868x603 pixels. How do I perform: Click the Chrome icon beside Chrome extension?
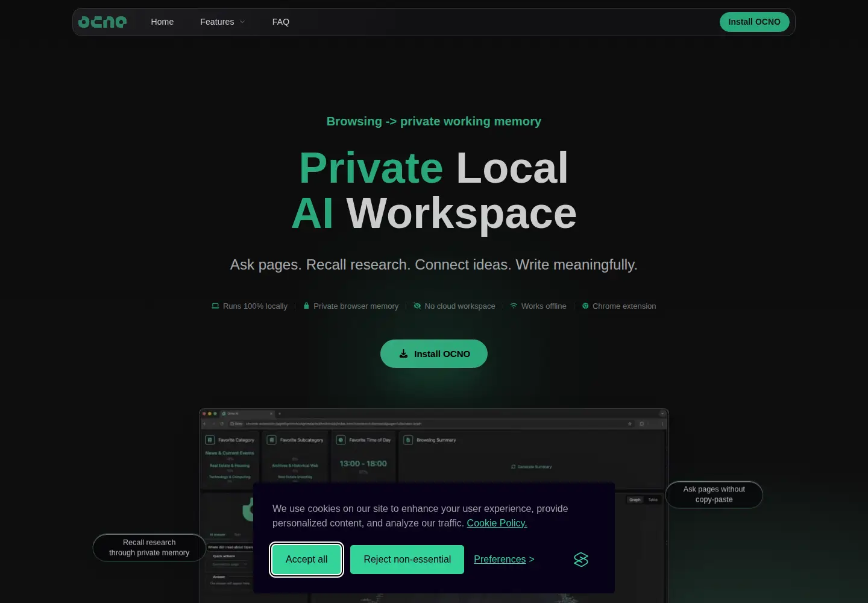click(585, 306)
